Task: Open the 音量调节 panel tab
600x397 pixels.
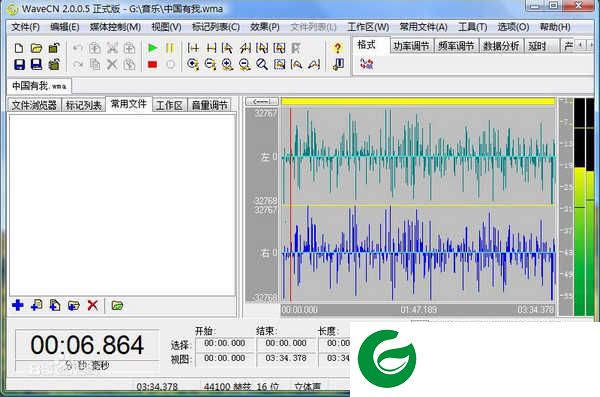Action: 209,105
